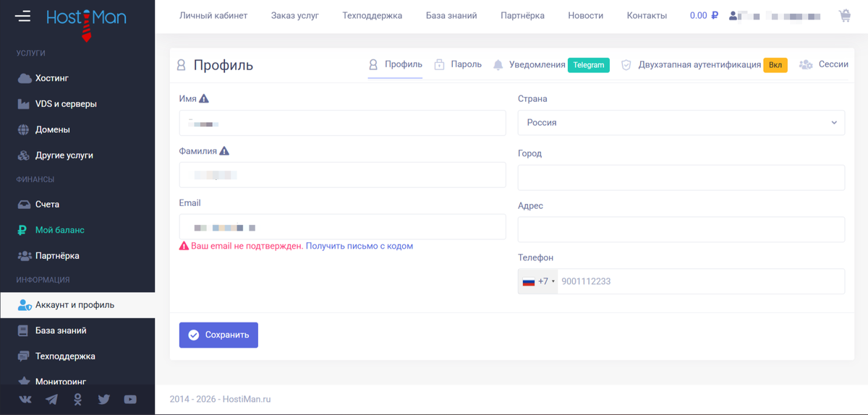
Task: Click the Город input field
Action: [681, 177]
